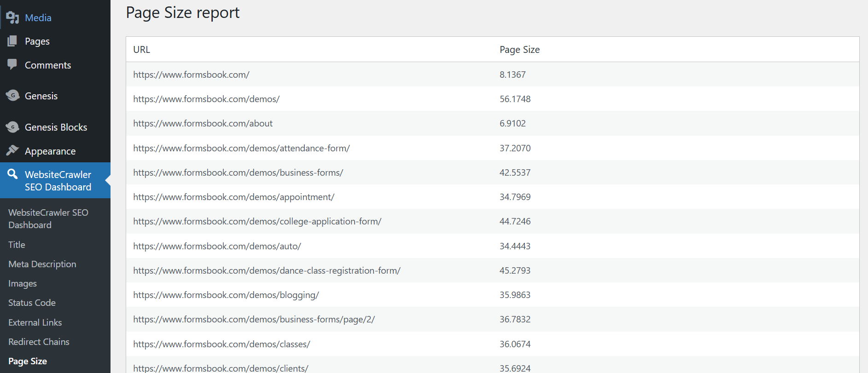The height and width of the screenshot is (373, 868).
Task: Open WebsiteCrawler SEO Dashboard submenu link
Action: 48,218
